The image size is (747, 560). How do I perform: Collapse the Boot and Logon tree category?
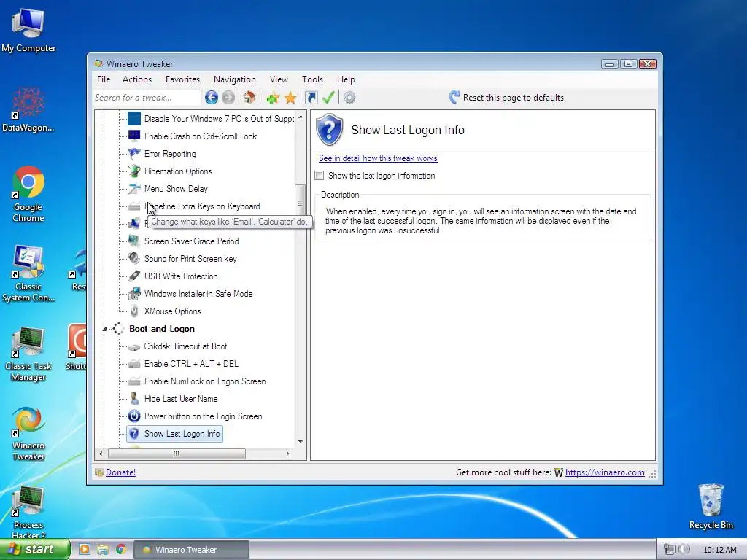coord(104,329)
